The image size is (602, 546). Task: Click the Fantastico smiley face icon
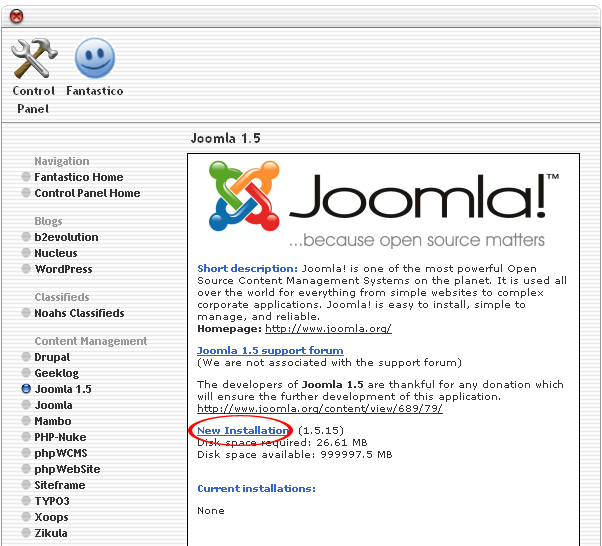pyautogui.click(x=95, y=58)
